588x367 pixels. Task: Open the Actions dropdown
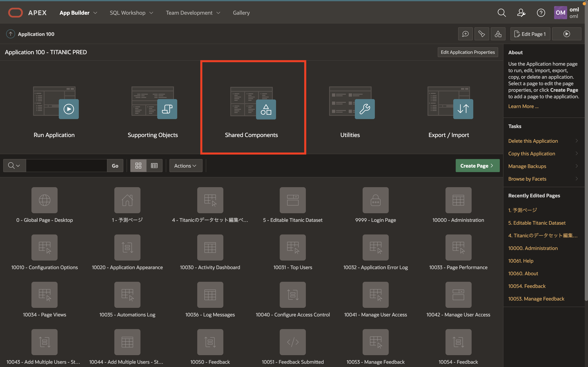click(x=185, y=166)
